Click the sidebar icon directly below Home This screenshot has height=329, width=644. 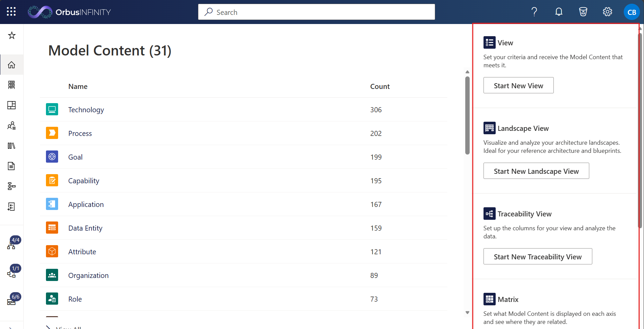coord(11,85)
